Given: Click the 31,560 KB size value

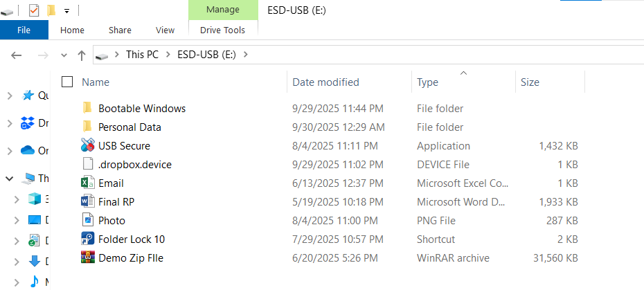Looking at the screenshot, I should coord(554,258).
